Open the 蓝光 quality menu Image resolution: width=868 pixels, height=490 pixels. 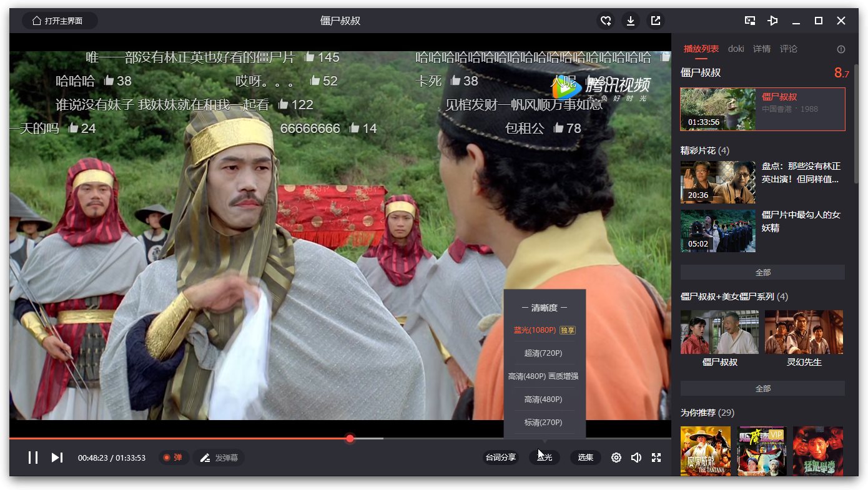coord(544,458)
